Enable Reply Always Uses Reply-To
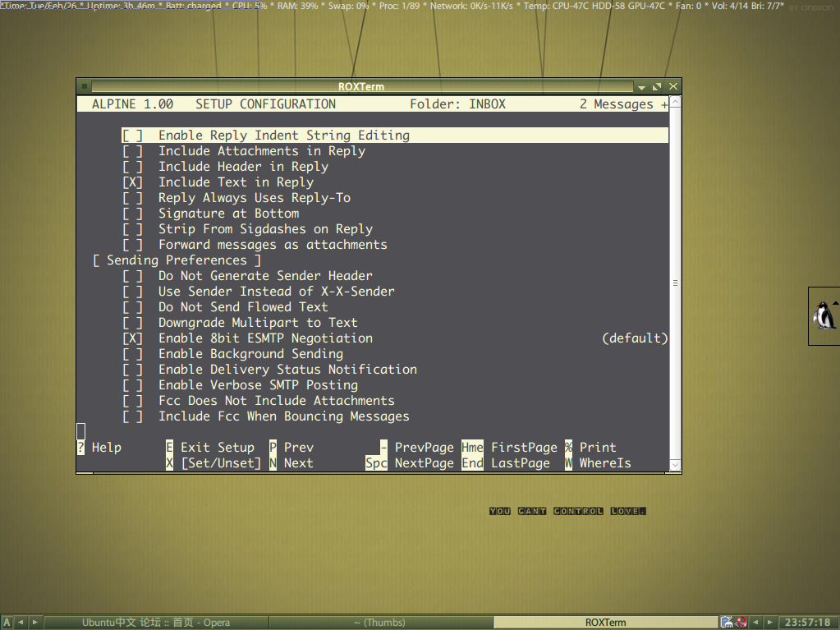The image size is (840, 630). point(132,198)
